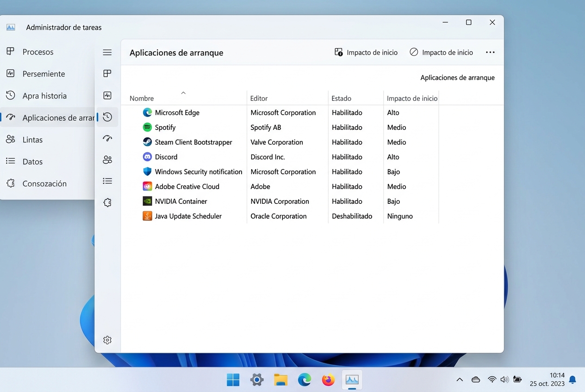Sort by the Impacto de inicio column header
The image size is (585, 392).
(412, 98)
